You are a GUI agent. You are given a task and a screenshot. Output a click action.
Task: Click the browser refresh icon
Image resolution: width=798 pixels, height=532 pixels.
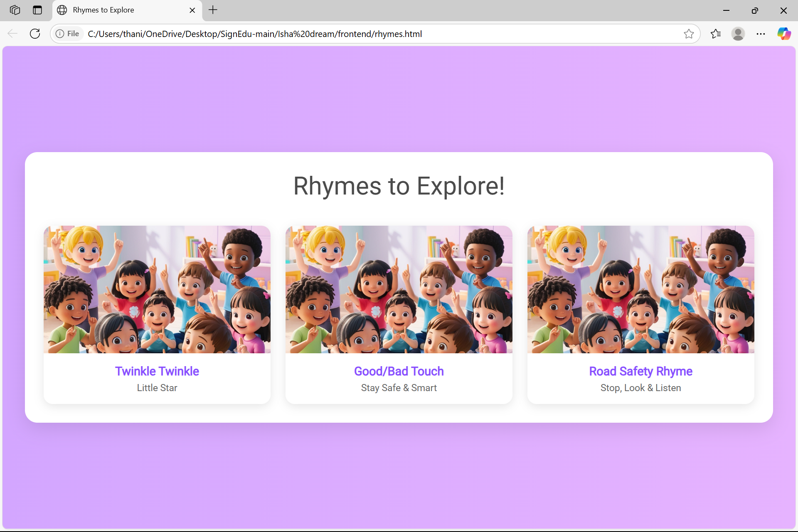click(35, 34)
